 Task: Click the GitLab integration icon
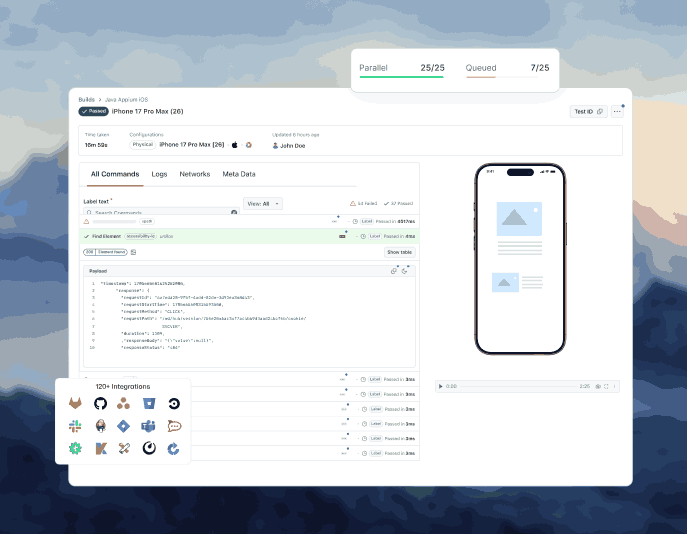coord(75,403)
